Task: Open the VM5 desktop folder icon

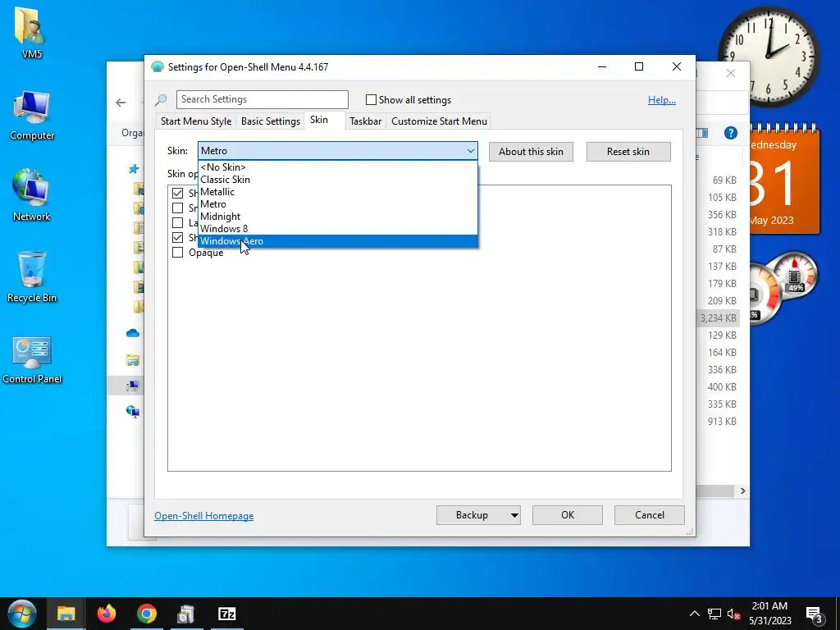Action: [32, 33]
